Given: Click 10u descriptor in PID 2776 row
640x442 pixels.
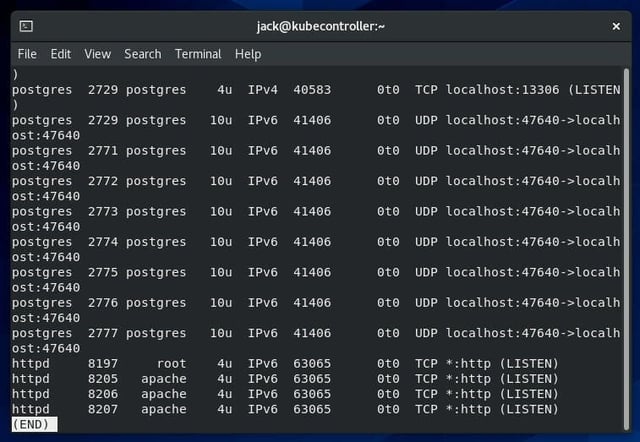Looking at the screenshot, I should click(x=221, y=302).
